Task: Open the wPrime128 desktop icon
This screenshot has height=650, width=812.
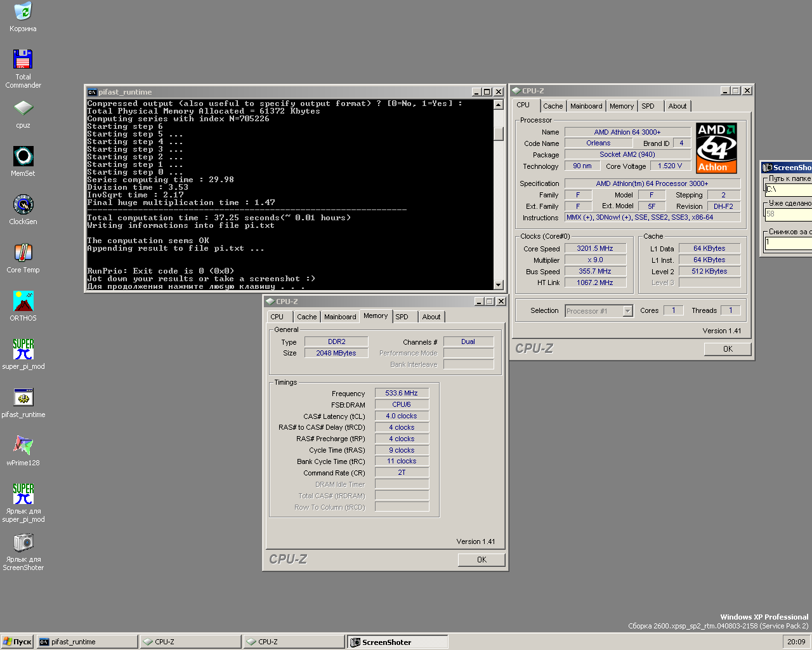Action: [x=23, y=451]
